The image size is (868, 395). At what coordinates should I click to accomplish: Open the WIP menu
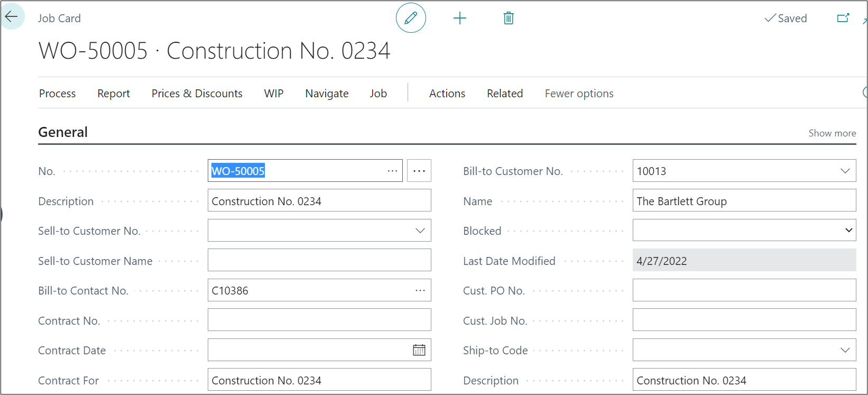tap(274, 94)
